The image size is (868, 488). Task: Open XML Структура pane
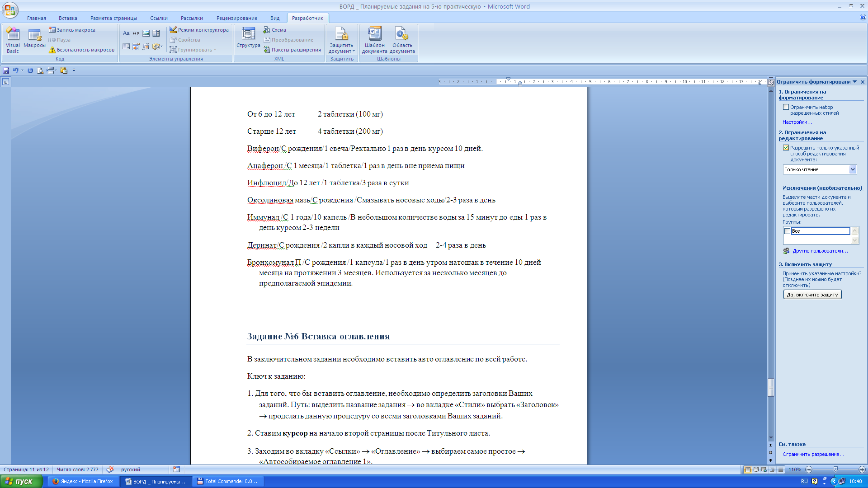(x=248, y=38)
